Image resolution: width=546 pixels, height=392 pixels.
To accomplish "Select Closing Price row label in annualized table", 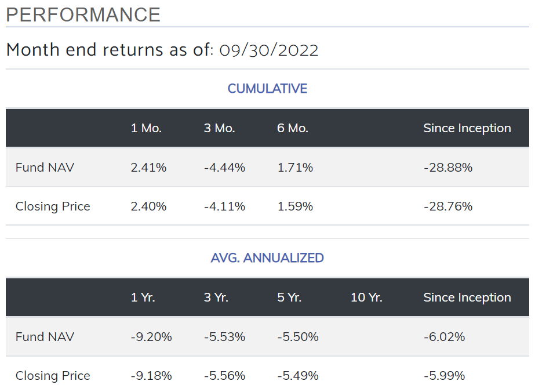I will click(x=53, y=376).
